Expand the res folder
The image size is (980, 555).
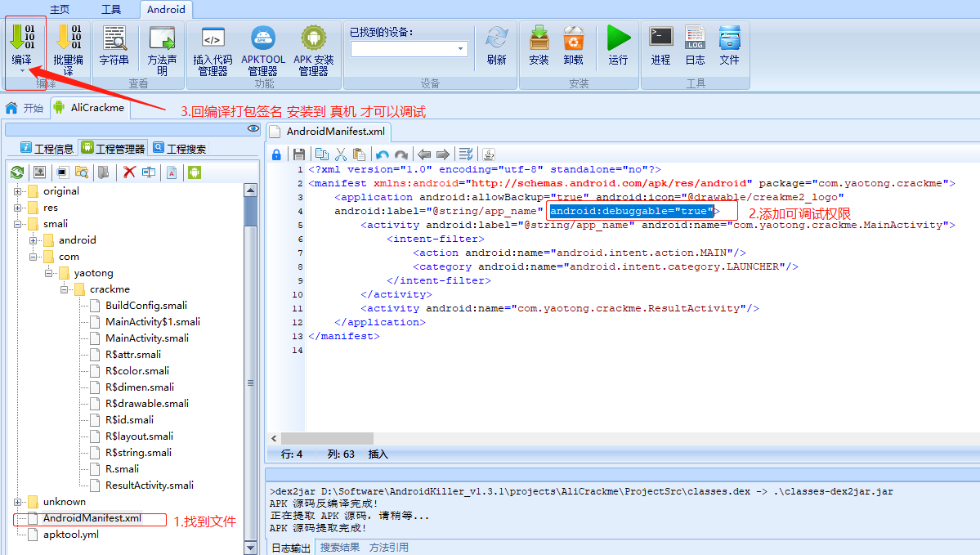click(17, 208)
